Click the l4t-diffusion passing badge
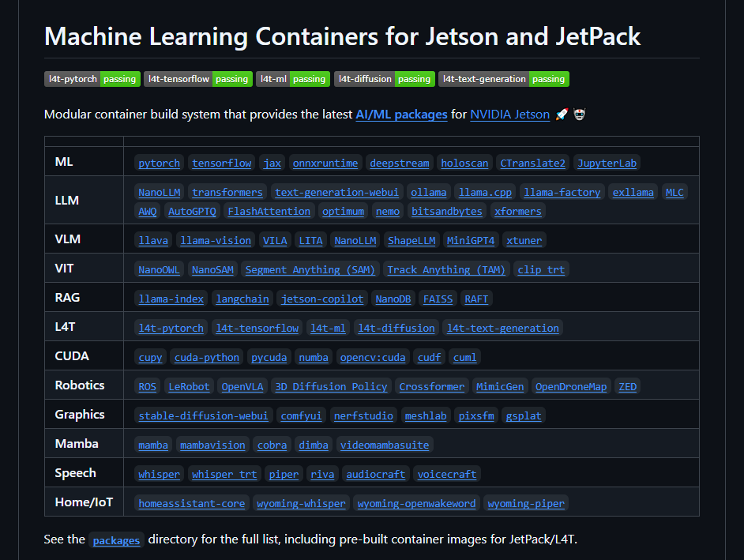 click(385, 79)
